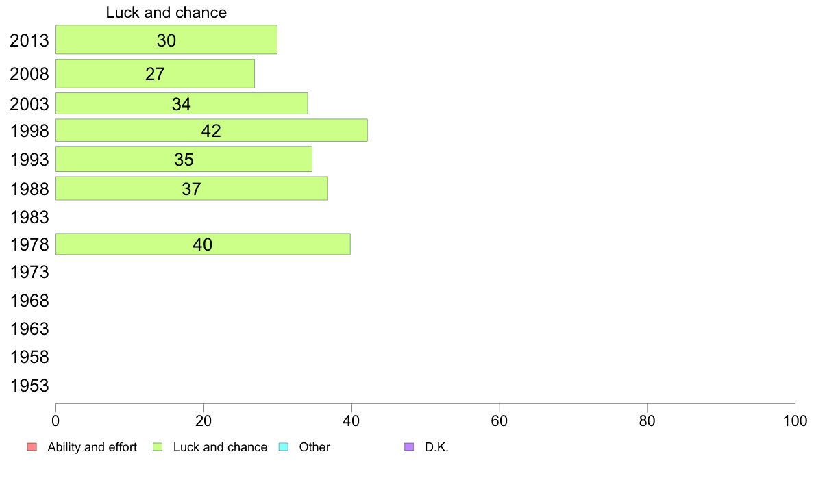Select the 1993 bar showing 35
Screen dimensions: 814x504
184,159
